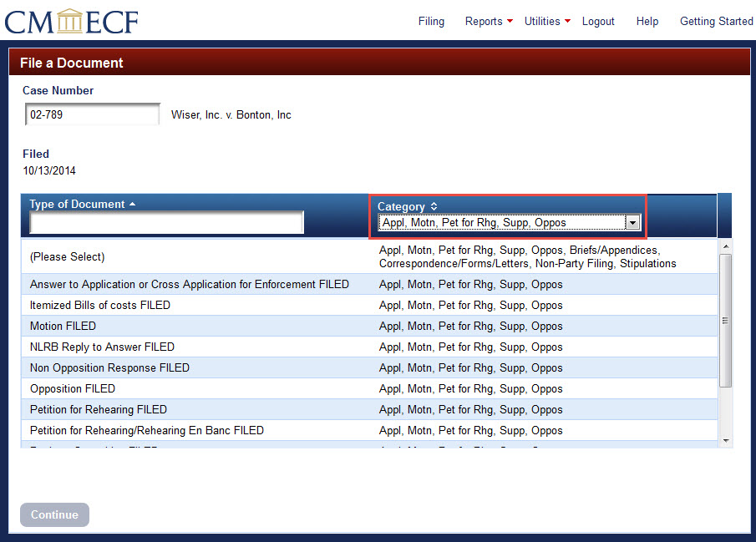Click category cell of Opposition FILED row
The image size is (756, 542).
pyautogui.click(x=470, y=388)
